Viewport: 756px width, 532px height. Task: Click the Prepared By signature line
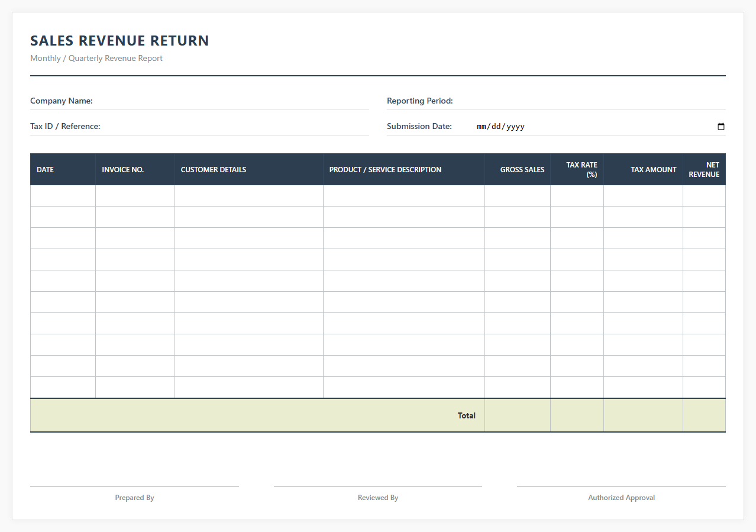pos(134,486)
